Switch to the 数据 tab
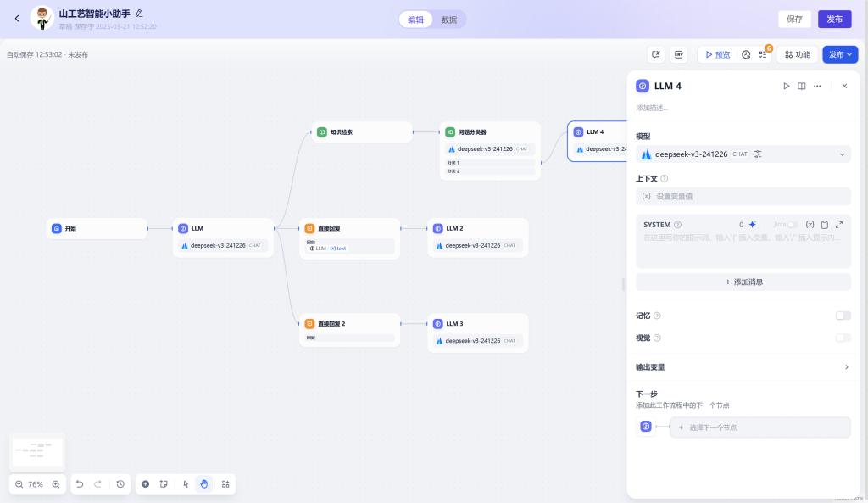The height and width of the screenshot is (503, 868). 448,20
